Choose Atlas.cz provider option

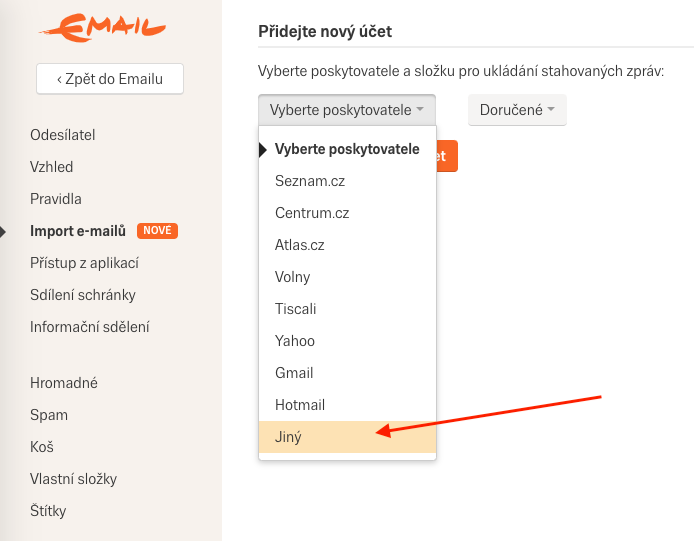click(347, 245)
